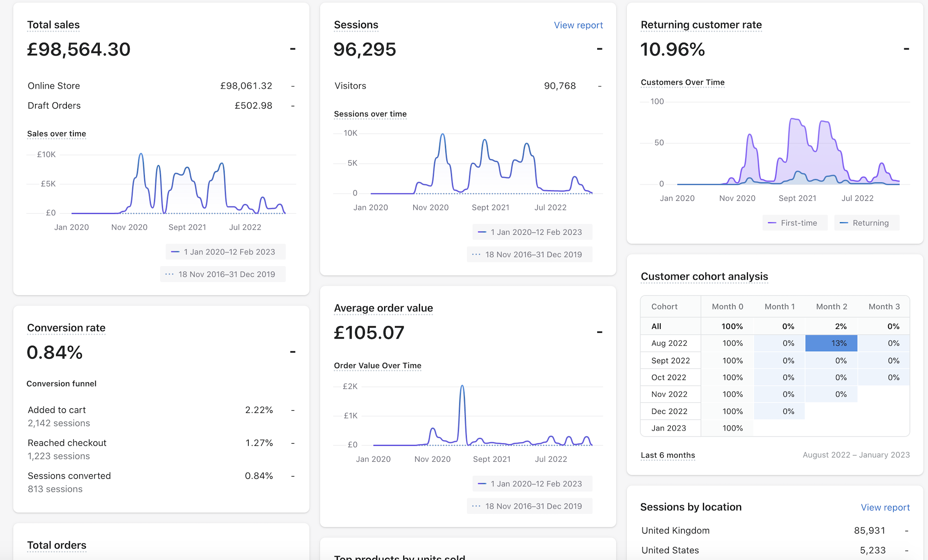Click the Total sales card title
928x560 pixels.
tap(53, 25)
